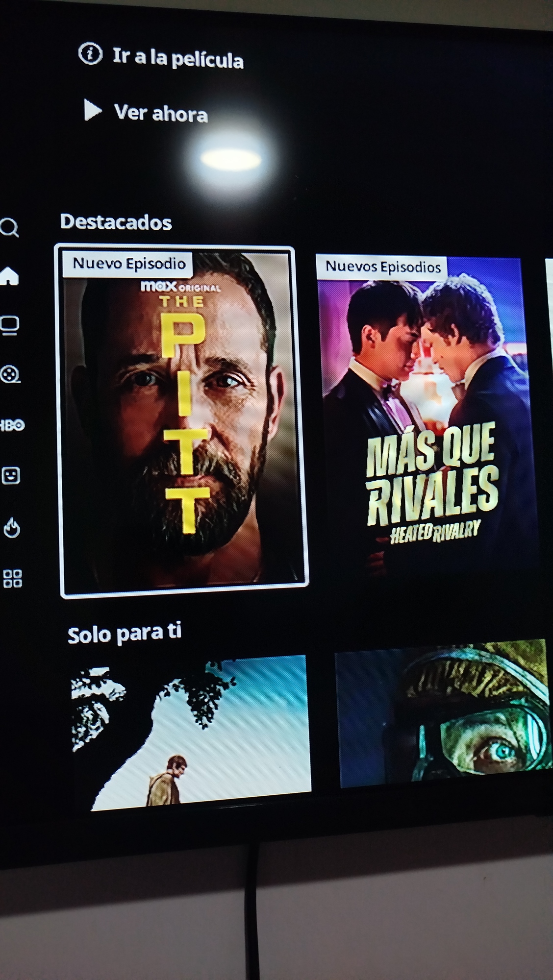Open the search magnifier icon in sidebar
553x980 pixels.
coord(9,227)
